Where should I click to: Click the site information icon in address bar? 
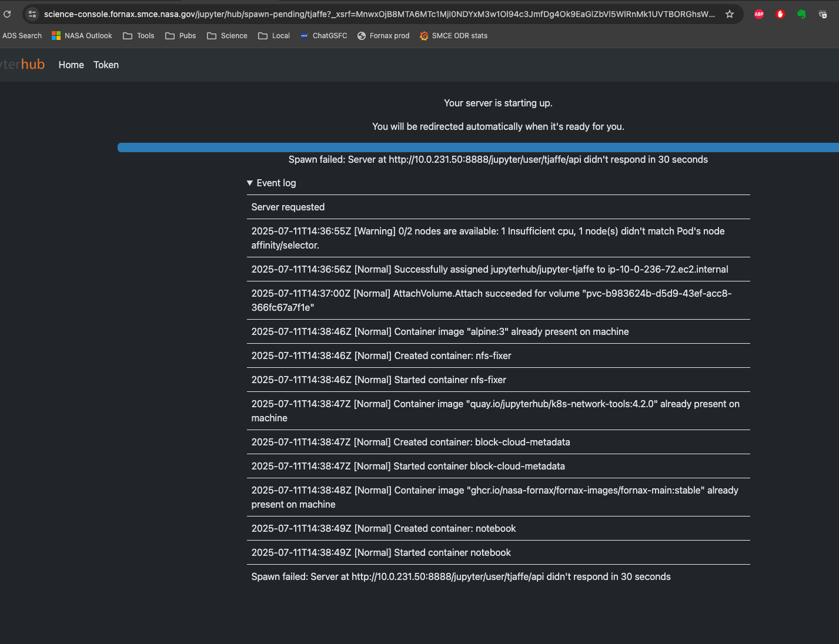tap(32, 14)
